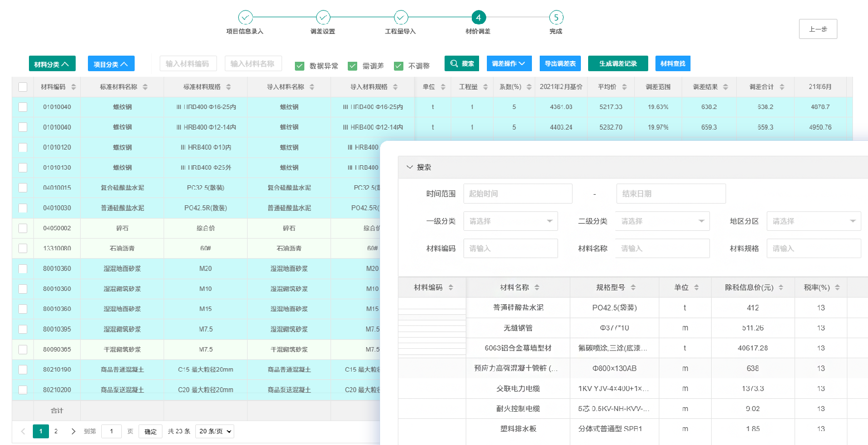
Task: Sort the 调差结果 column
Action: pos(726,87)
